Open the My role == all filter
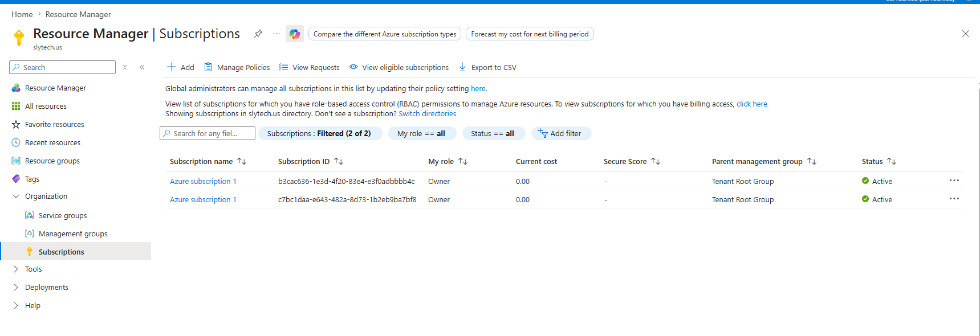Screen dimensions: 980x336 pyautogui.click(x=421, y=133)
